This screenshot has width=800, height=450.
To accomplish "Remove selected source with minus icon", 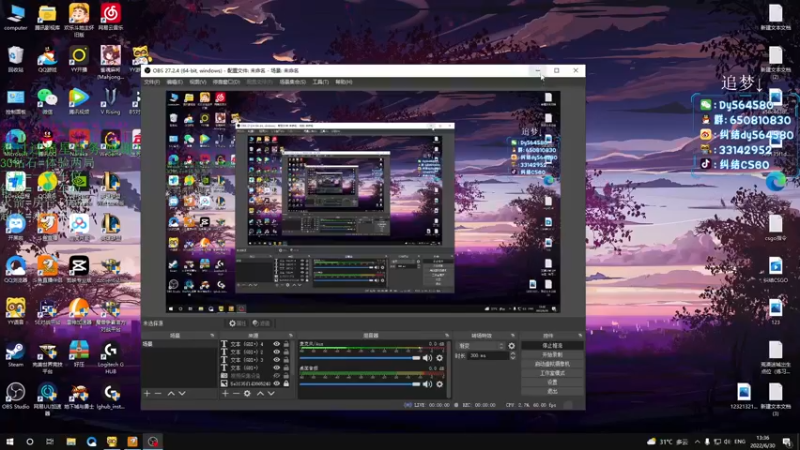I will (236, 393).
